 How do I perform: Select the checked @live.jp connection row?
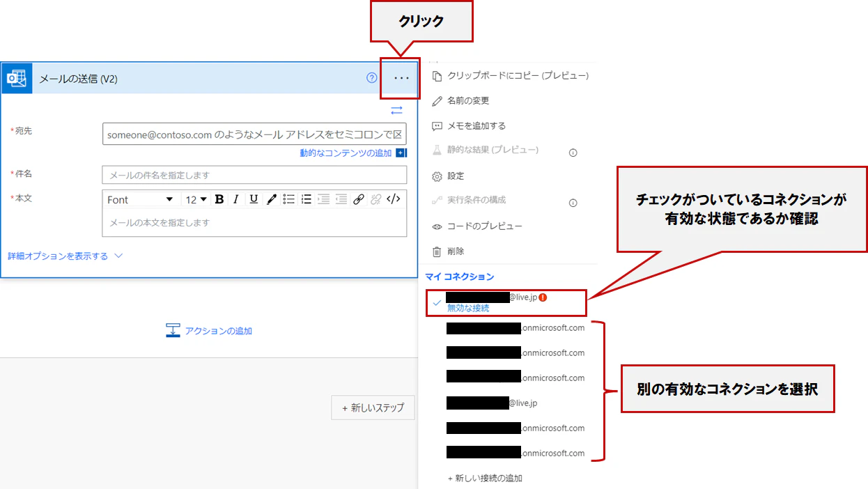point(508,302)
